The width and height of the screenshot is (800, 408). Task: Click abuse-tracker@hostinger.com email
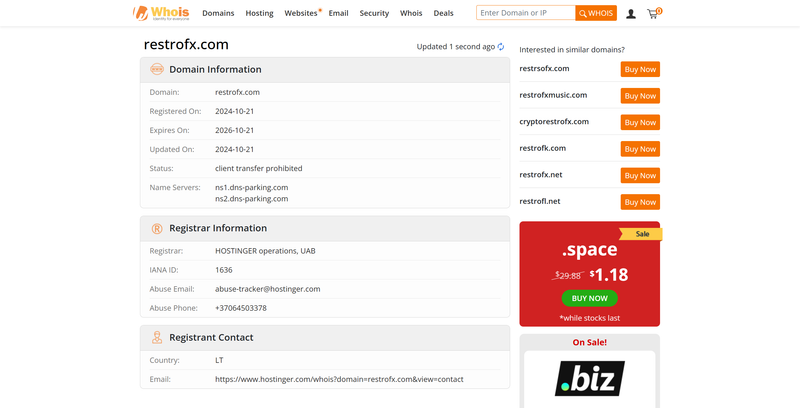(268, 289)
